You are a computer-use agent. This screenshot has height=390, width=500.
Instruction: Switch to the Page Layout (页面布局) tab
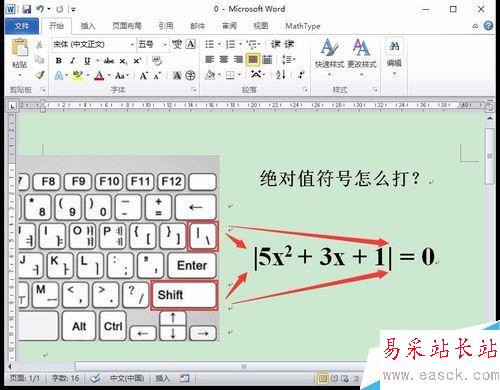pos(127,26)
